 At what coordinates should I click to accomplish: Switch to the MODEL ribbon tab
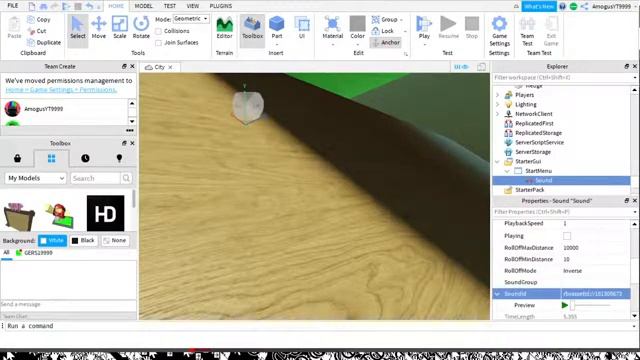[143, 6]
